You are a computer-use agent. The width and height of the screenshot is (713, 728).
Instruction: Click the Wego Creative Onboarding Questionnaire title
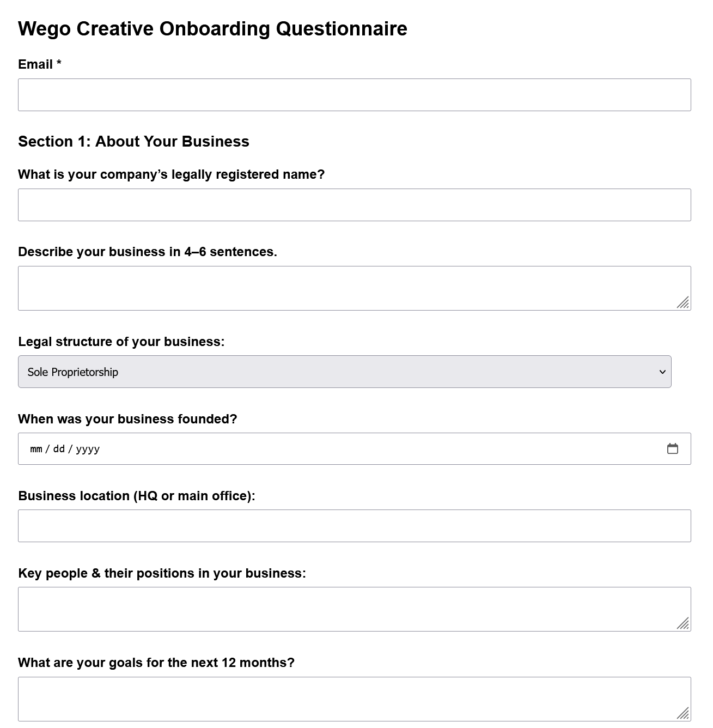pos(212,28)
